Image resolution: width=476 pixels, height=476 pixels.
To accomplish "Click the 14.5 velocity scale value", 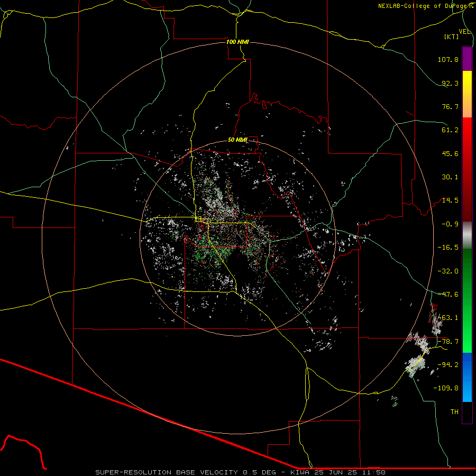I will [x=450, y=200].
